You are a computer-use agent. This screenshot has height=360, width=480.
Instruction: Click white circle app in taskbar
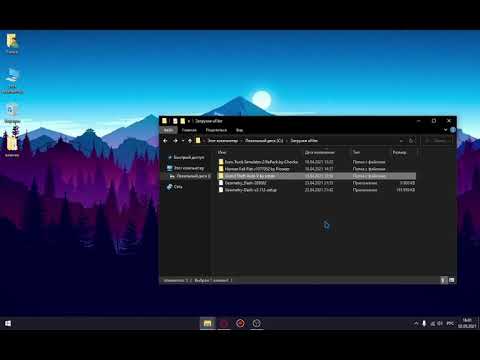pos(256,323)
